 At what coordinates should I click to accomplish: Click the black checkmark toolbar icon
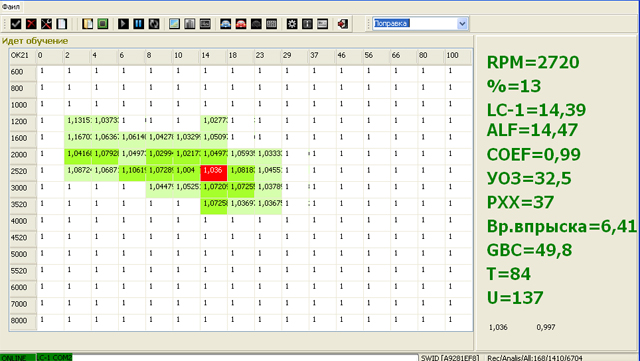[16, 24]
